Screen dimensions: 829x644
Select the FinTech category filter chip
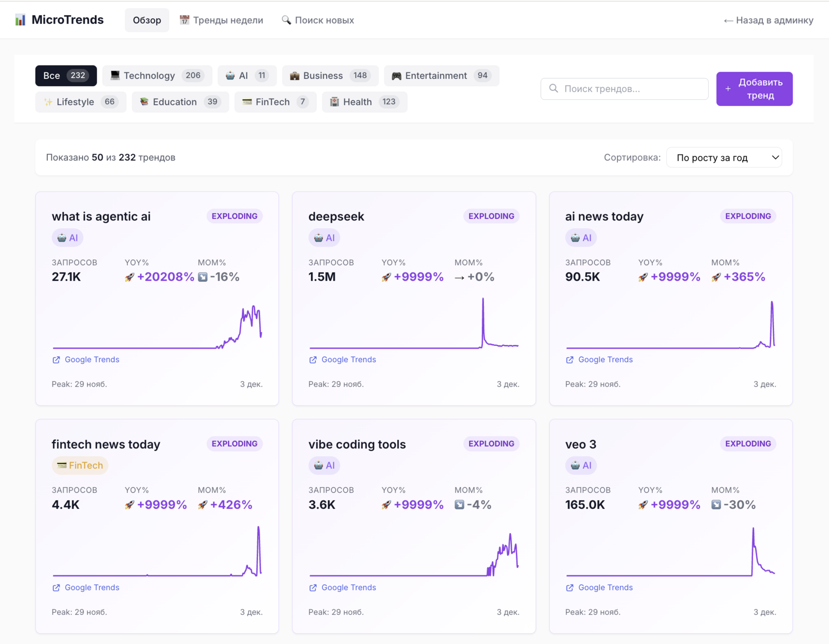(275, 102)
